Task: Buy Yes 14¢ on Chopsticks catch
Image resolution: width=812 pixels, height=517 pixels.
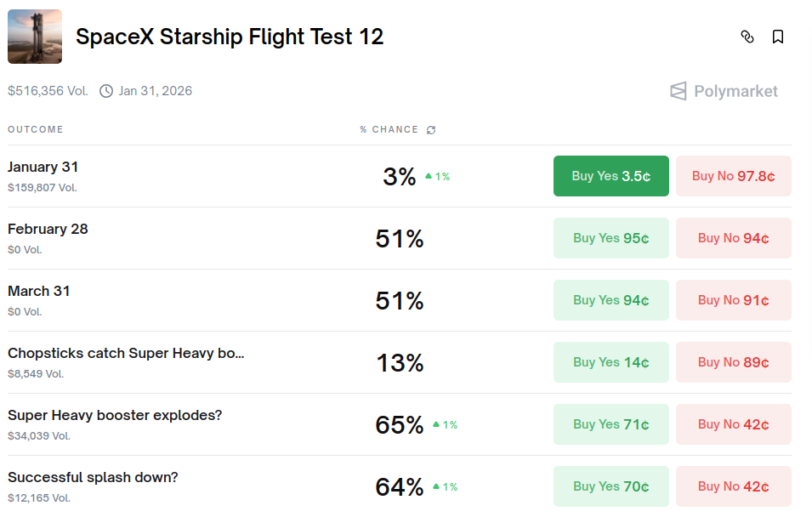Action: [610, 362]
